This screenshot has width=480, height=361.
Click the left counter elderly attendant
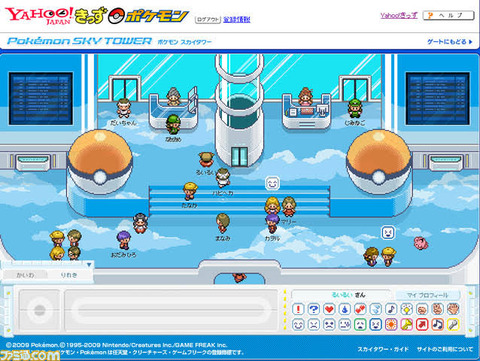coord(173,96)
